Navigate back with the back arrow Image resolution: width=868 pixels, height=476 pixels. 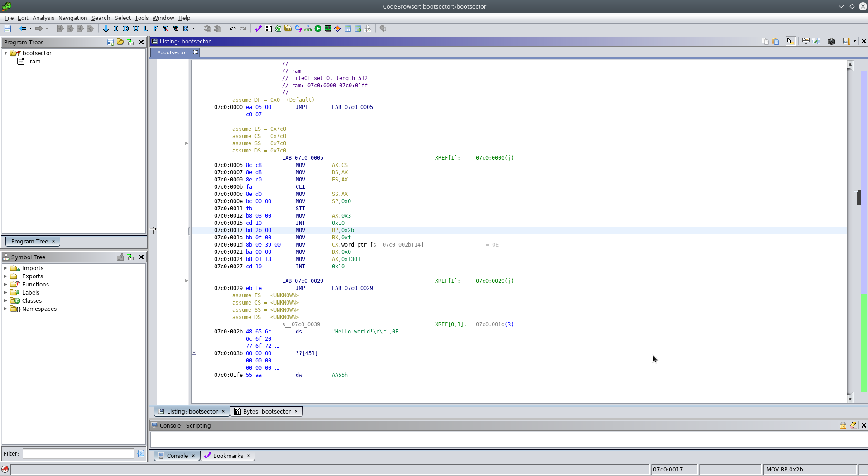tap(23, 29)
